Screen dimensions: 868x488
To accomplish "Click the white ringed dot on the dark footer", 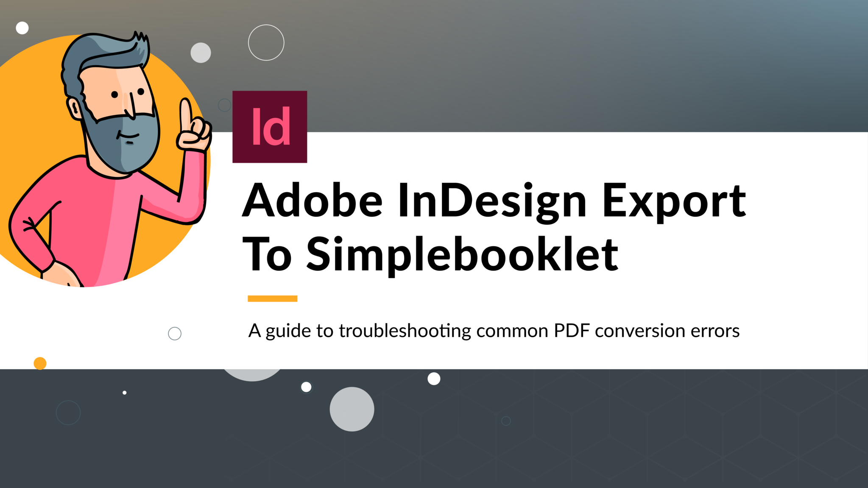I will (x=305, y=388).
